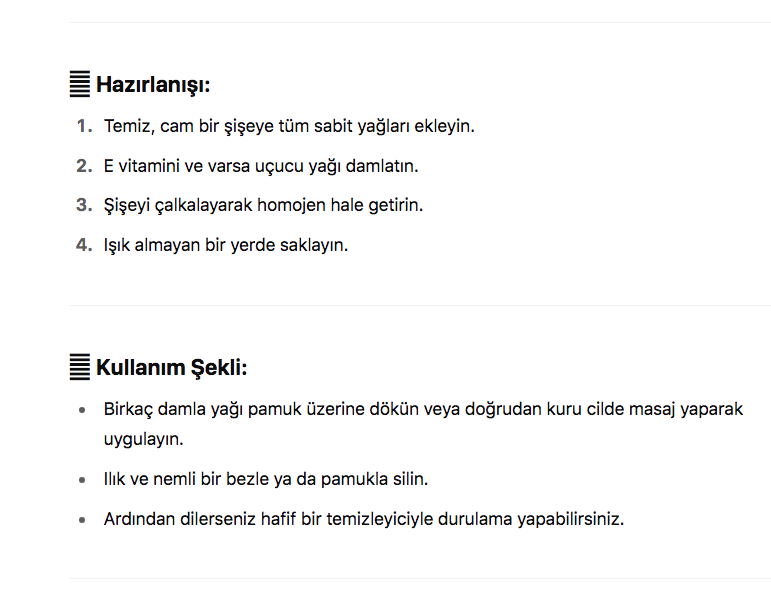Click list number 4 marker
771x599 pixels.
coord(84,244)
